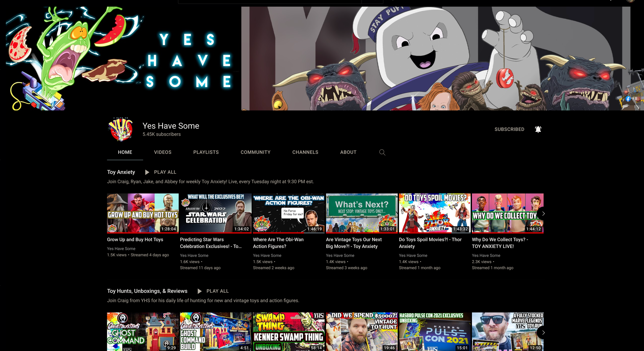Open Fully Stocked Marvel Legends thumbnail
The image size is (644, 351).
pos(507,332)
